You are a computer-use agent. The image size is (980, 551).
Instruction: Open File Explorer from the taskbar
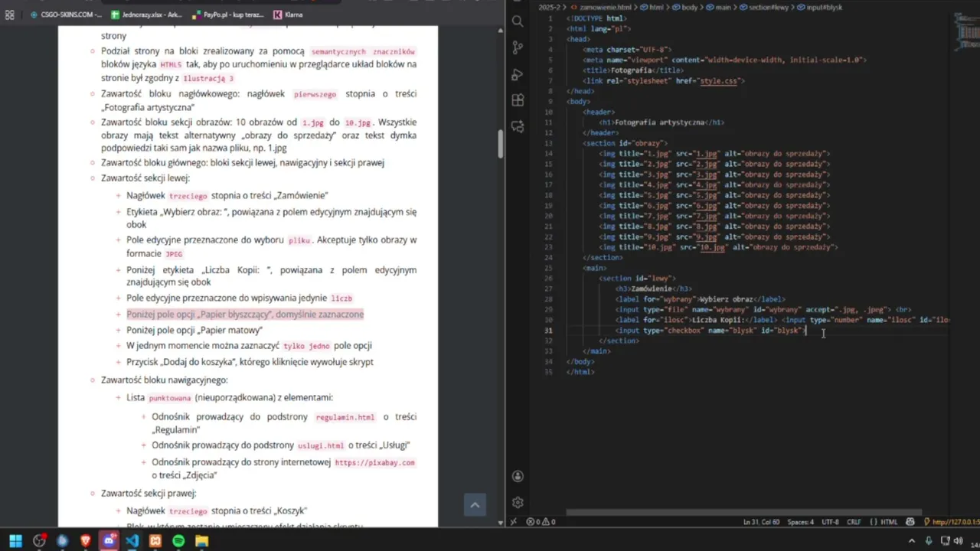click(201, 541)
